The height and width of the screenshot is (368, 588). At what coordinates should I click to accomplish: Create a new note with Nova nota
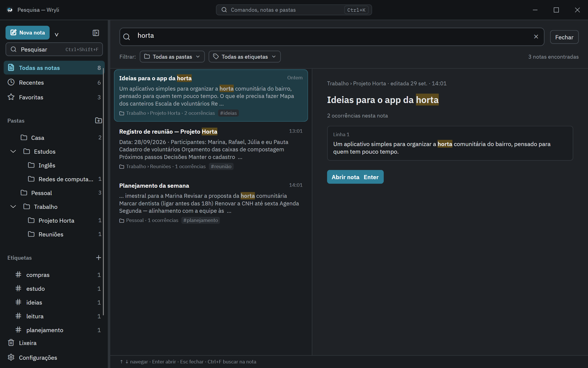coord(28,33)
